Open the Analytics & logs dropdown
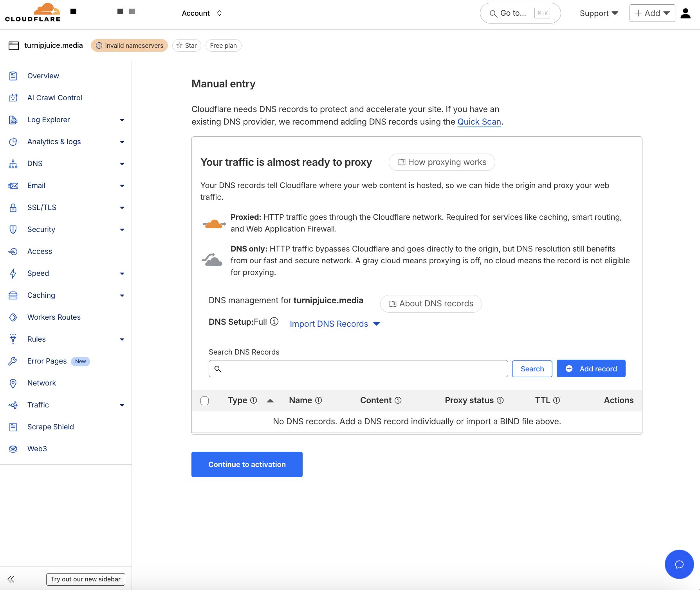Screen dimensions: 700x590 click(x=122, y=141)
